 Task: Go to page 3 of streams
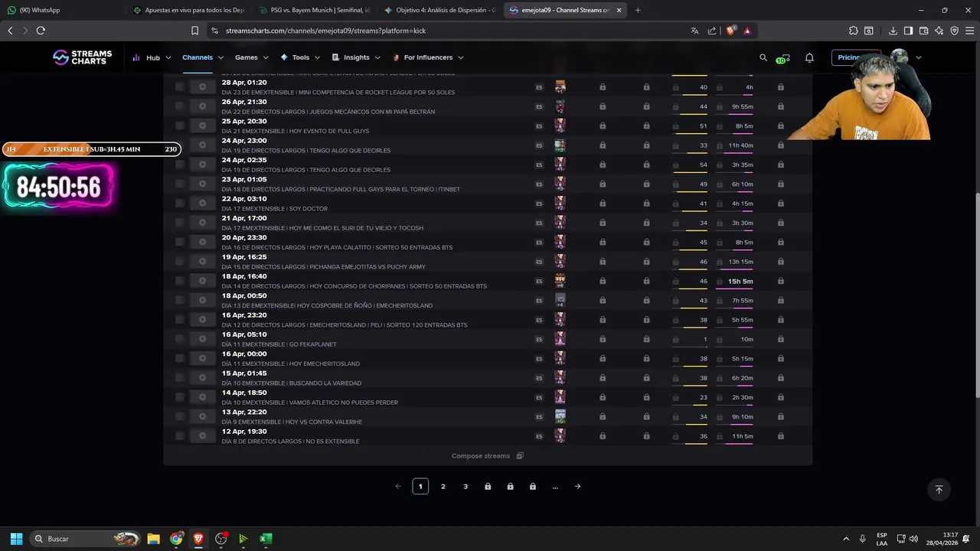pyautogui.click(x=465, y=487)
